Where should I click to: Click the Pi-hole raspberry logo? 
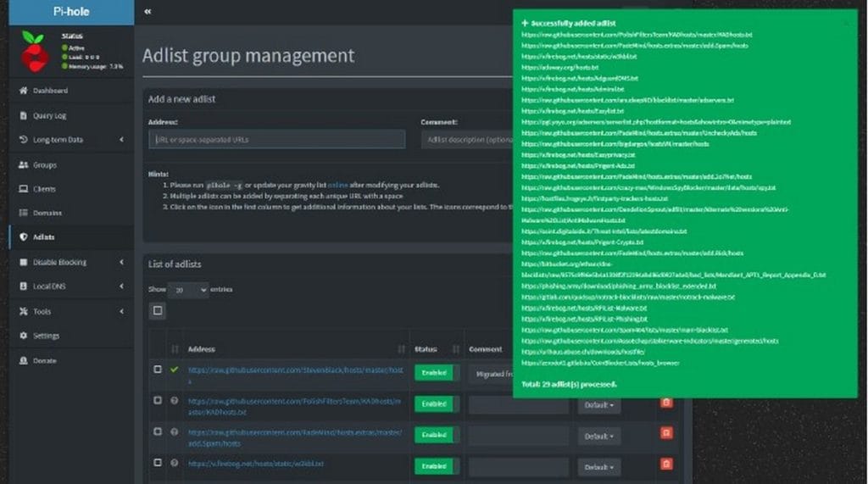[34, 52]
